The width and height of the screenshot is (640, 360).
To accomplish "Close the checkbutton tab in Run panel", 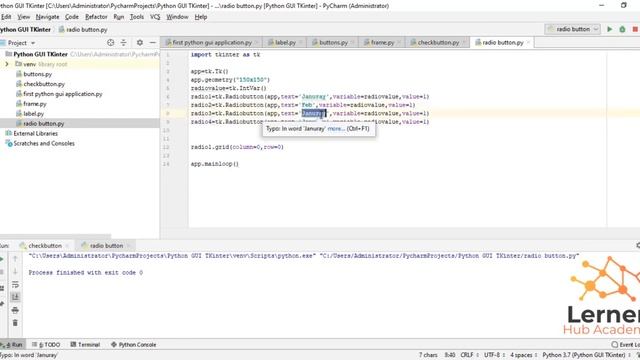I will click(67, 246).
